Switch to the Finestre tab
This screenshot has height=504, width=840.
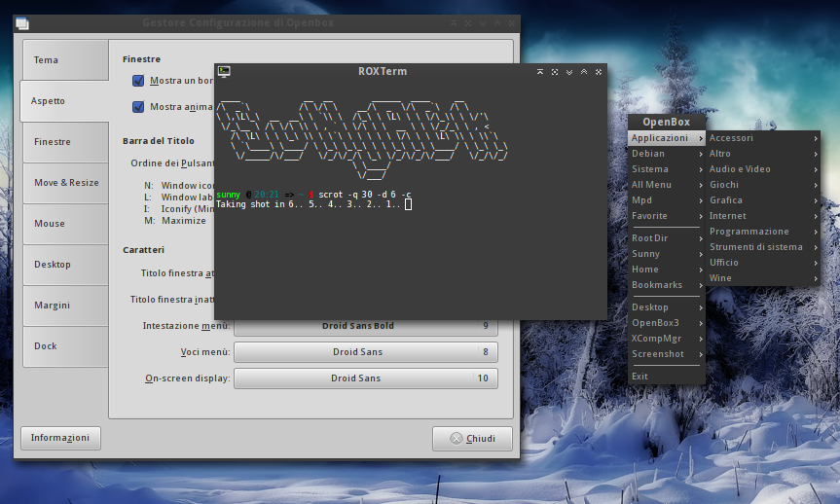(x=65, y=142)
